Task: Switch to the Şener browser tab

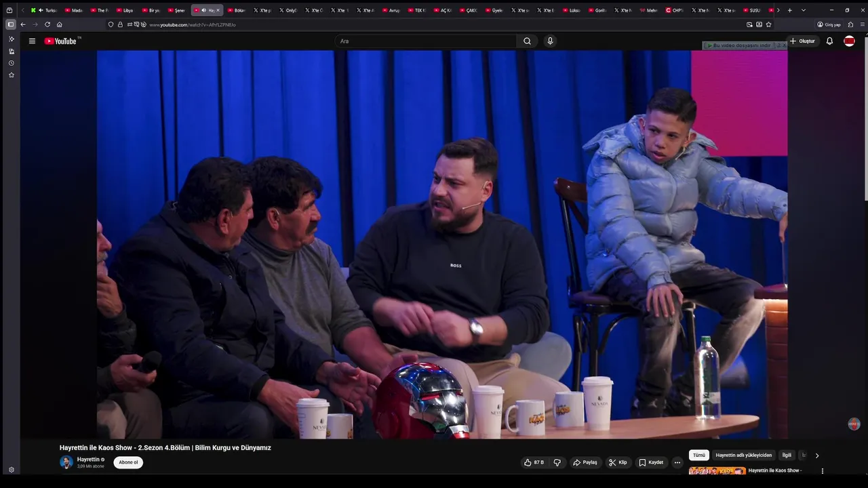Action: (x=175, y=10)
